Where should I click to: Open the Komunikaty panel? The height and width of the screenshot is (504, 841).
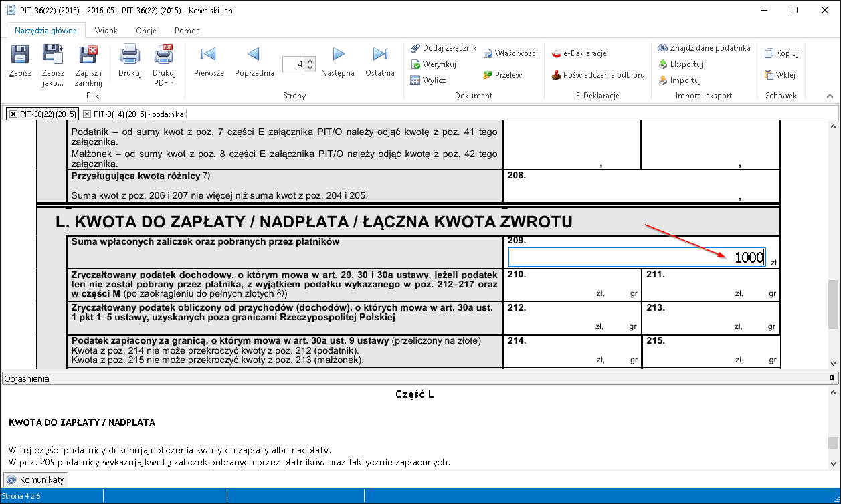pyautogui.click(x=36, y=480)
